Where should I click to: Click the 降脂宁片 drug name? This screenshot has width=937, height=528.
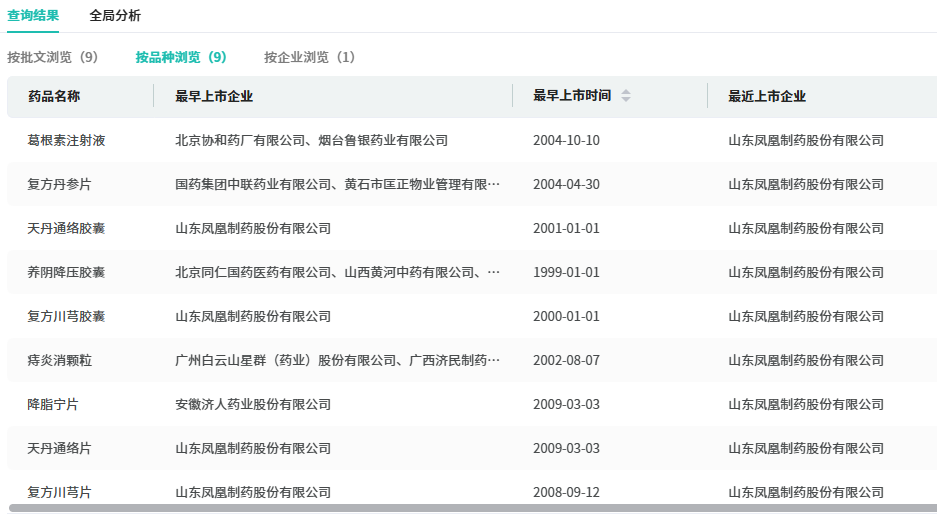click(53, 404)
